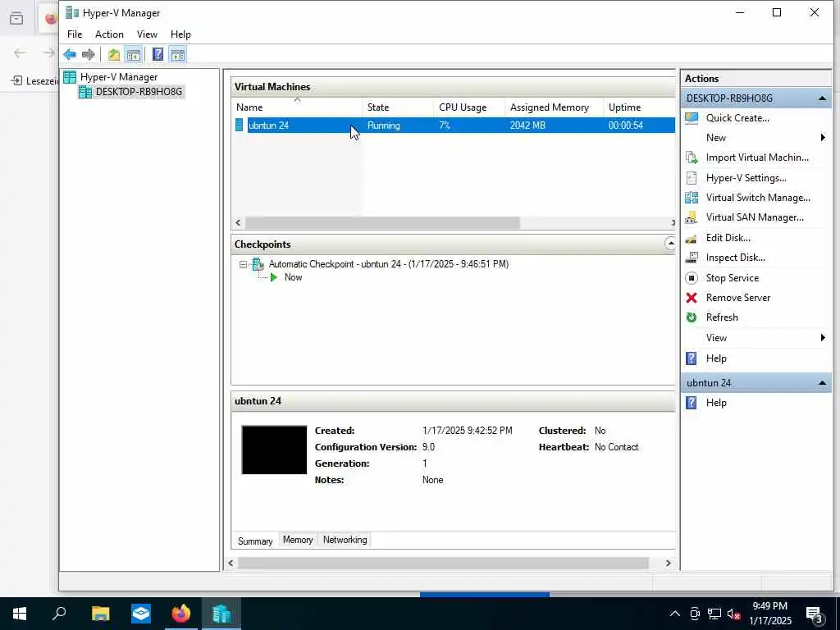Image resolution: width=840 pixels, height=630 pixels.
Task: Open the Windows Start menu
Action: pos(20,614)
